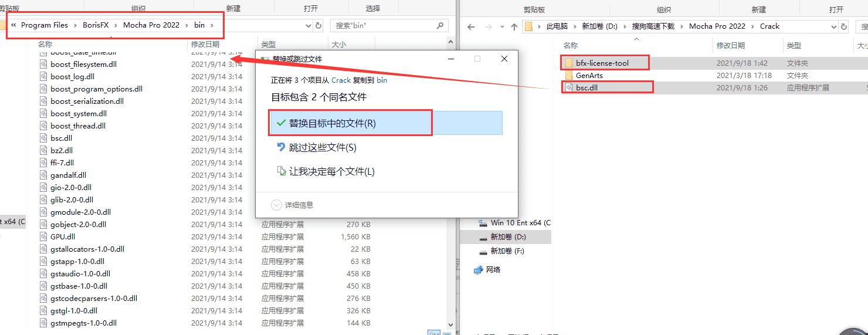Sort right window by 修改日期 column
Image resolution: width=868 pixels, height=335 pixels.
pos(731,45)
